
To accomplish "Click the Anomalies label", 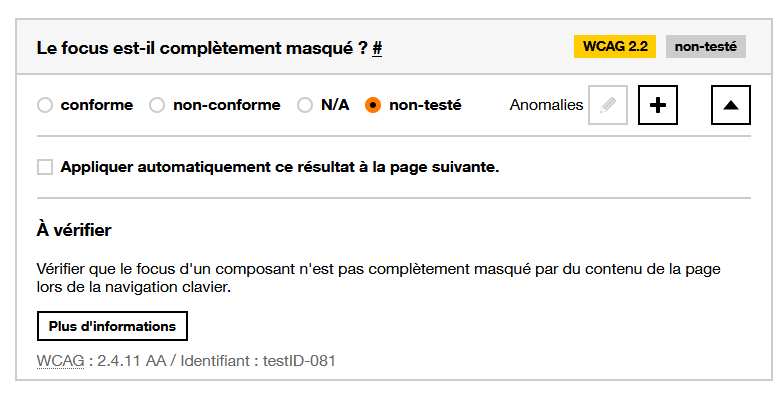I will click(x=546, y=105).
